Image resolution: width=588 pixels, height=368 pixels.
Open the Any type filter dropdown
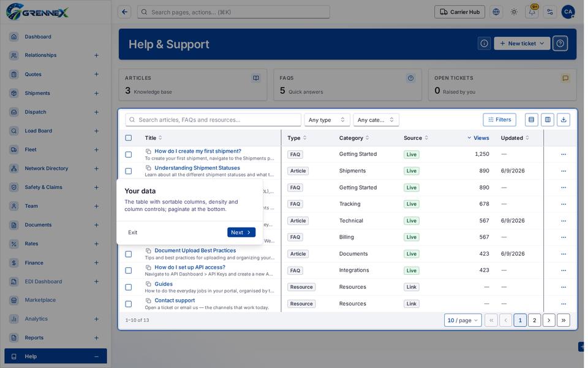pos(326,120)
